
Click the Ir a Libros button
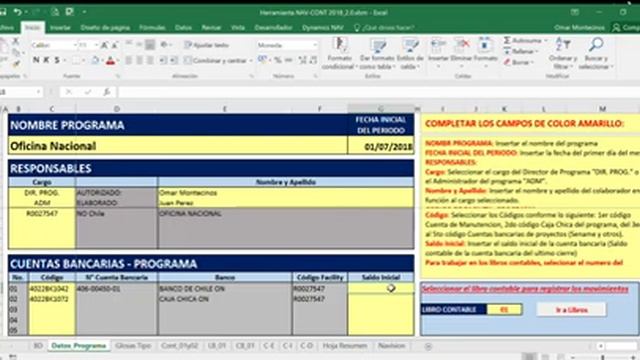[571, 310]
